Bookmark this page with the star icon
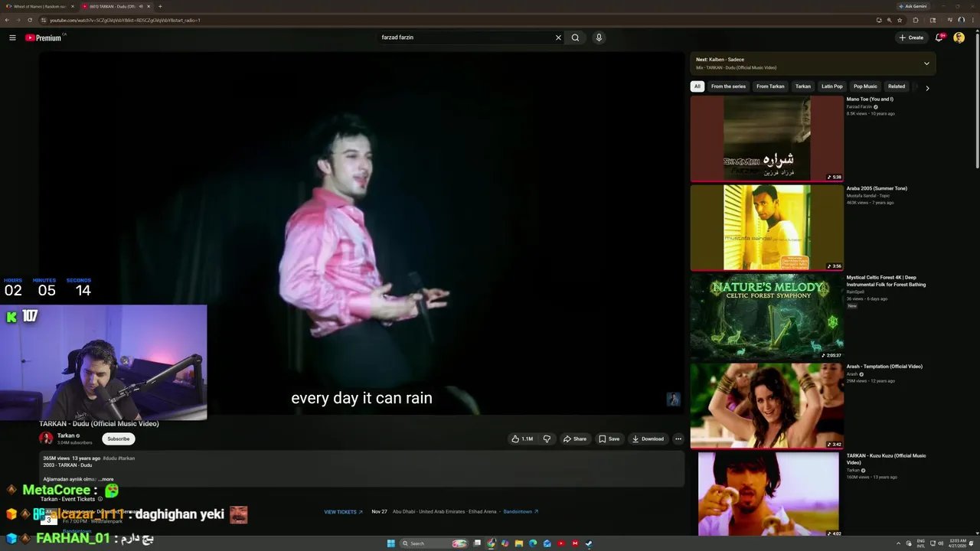The height and width of the screenshot is (551, 980). (900, 20)
